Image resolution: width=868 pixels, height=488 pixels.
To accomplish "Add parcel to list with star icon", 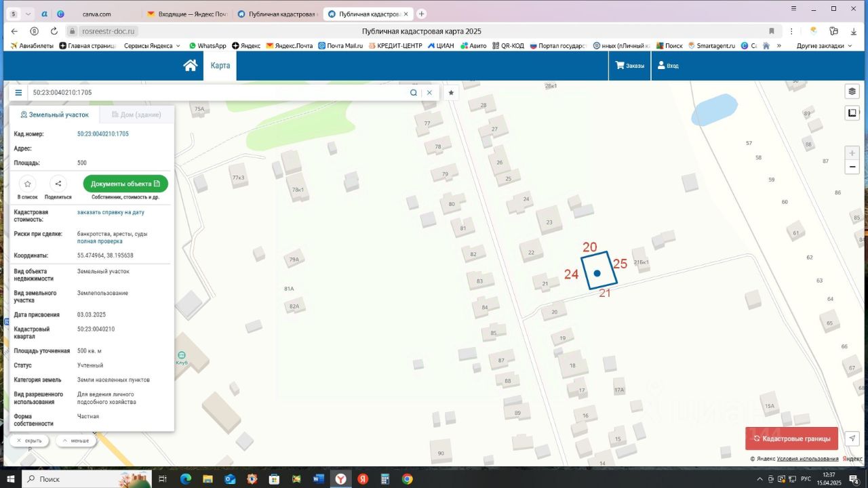I will tap(27, 184).
